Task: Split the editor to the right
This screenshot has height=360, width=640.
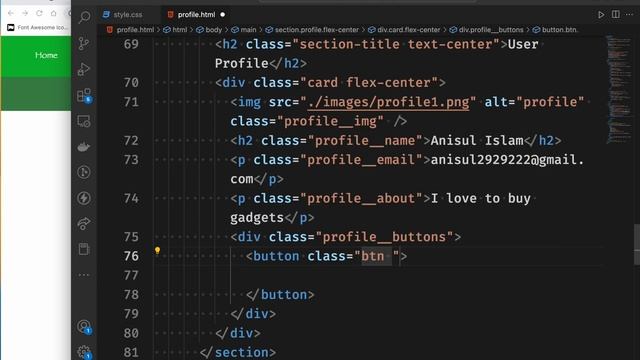Action: coord(616,14)
